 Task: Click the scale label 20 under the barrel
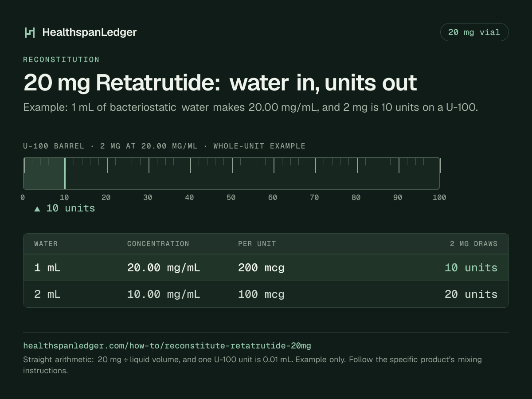(x=106, y=197)
